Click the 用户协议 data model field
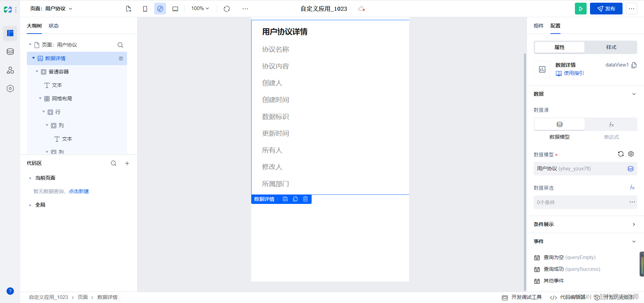The width and height of the screenshot is (644, 303). (x=585, y=169)
